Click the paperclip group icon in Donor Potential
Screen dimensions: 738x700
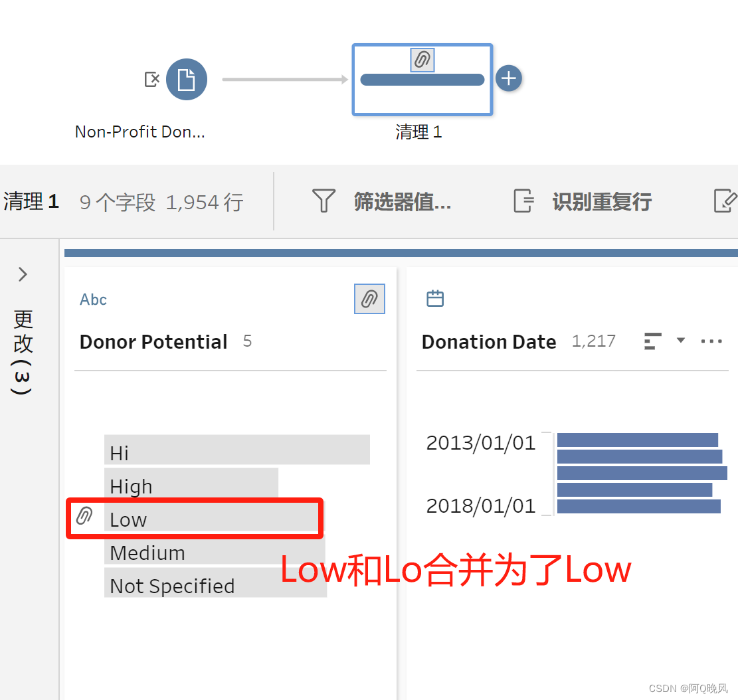point(369,299)
